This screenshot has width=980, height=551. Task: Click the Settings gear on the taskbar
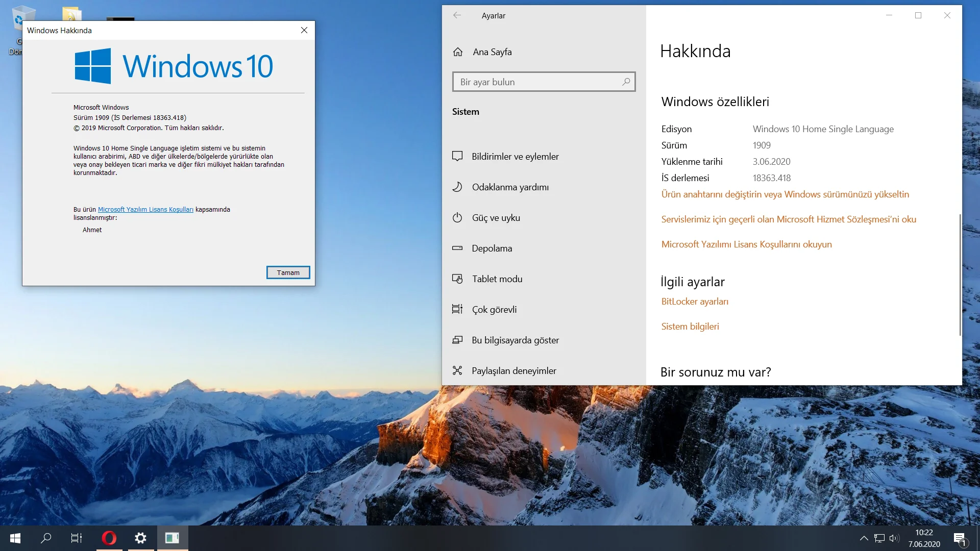140,538
